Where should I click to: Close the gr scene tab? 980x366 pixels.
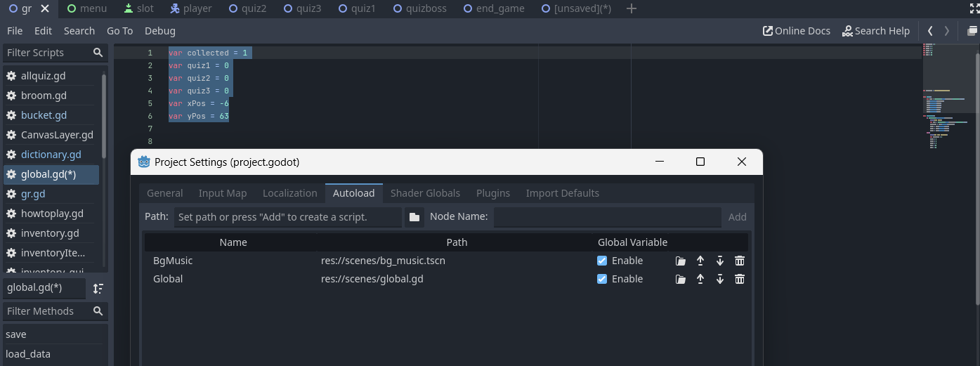[45, 9]
